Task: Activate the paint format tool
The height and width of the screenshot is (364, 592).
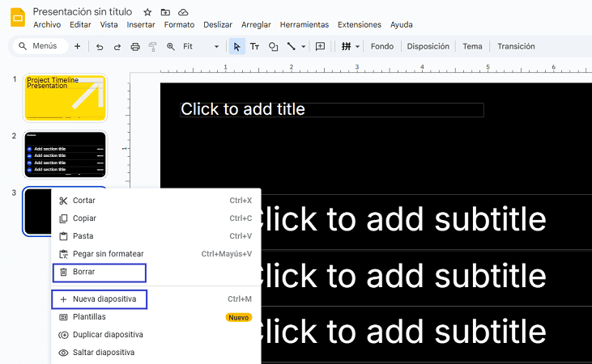Action: (x=152, y=47)
